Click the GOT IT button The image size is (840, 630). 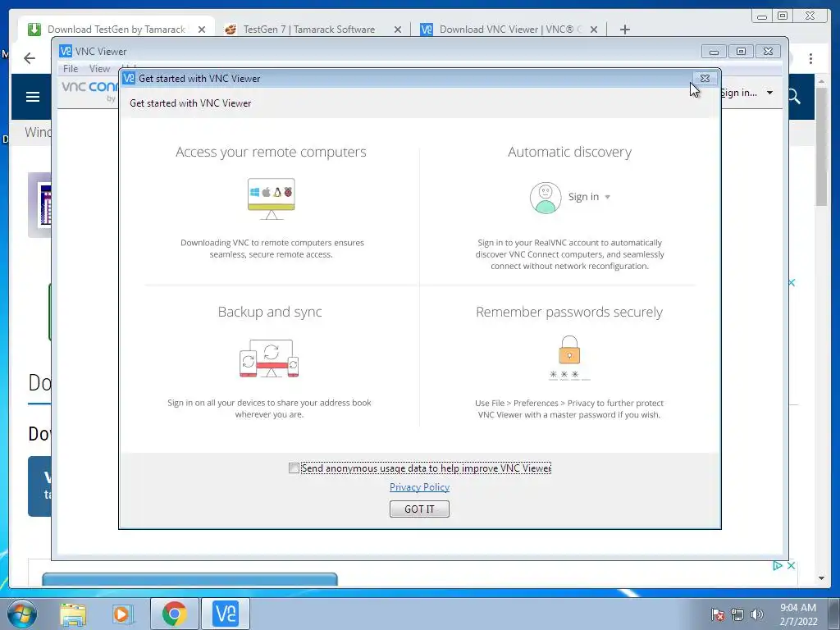[419, 509]
